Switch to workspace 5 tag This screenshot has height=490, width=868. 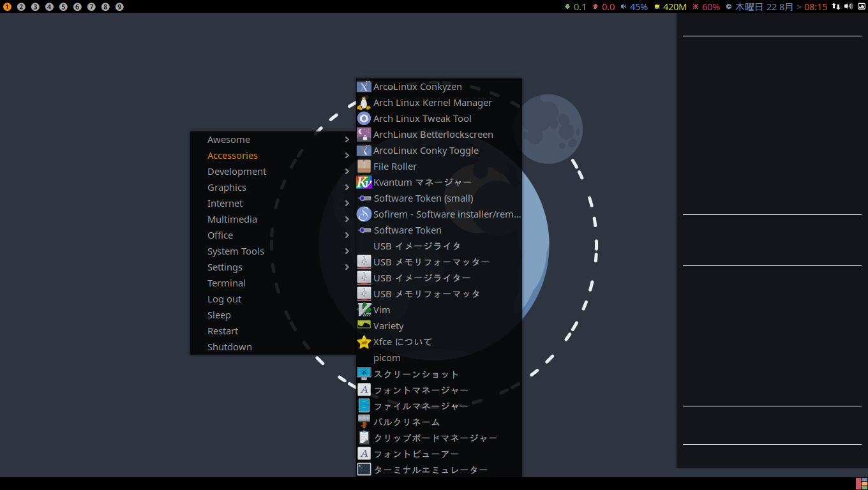[x=63, y=7]
